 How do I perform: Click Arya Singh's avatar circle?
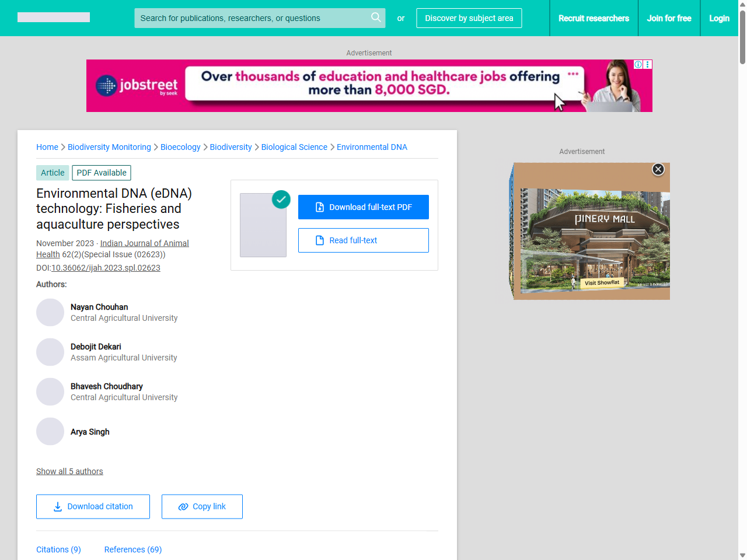tap(50, 432)
